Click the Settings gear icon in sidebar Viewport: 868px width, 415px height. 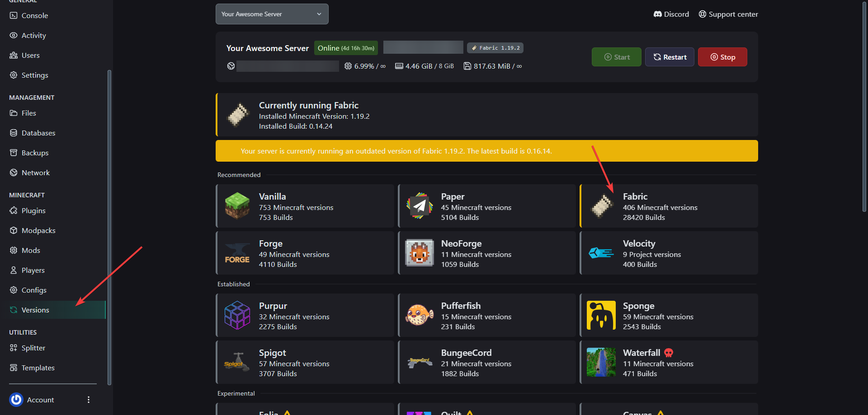coord(14,75)
